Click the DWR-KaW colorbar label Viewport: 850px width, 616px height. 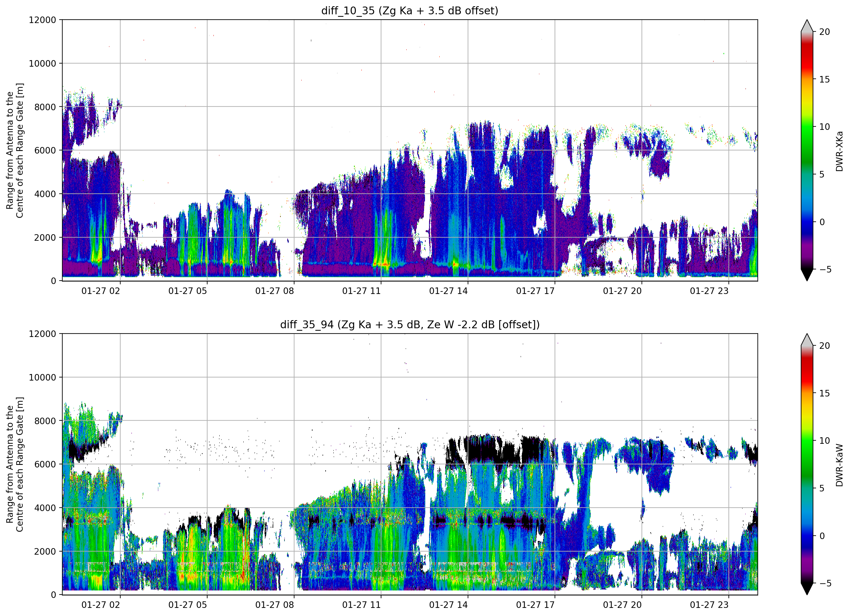(x=839, y=465)
